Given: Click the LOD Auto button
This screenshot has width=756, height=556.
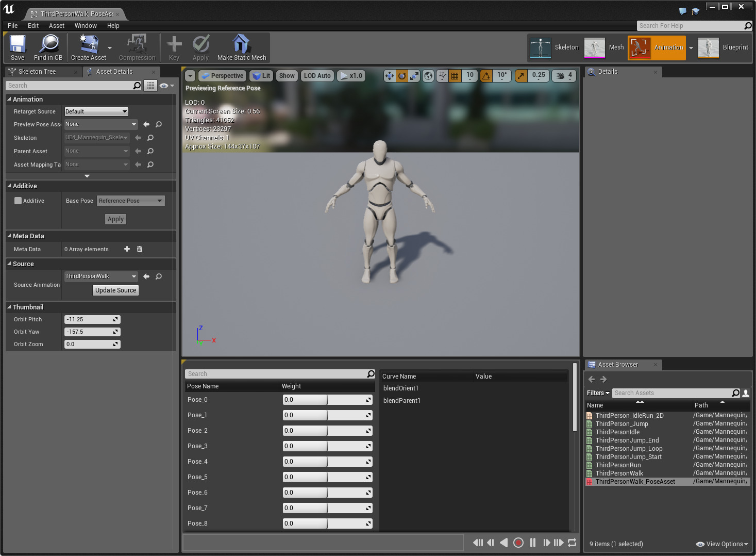Looking at the screenshot, I should click(x=317, y=76).
